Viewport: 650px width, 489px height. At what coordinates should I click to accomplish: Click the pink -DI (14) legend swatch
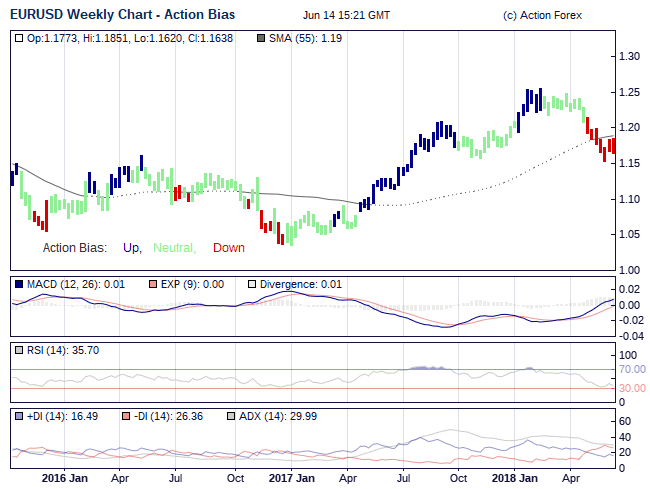(x=126, y=416)
